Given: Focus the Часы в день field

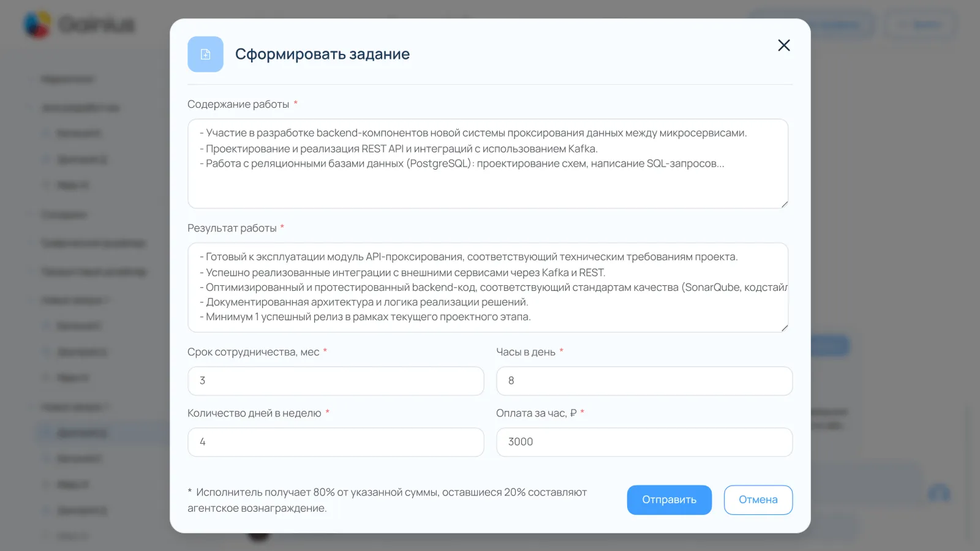Looking at the screenshot, I should pos(644,381).
